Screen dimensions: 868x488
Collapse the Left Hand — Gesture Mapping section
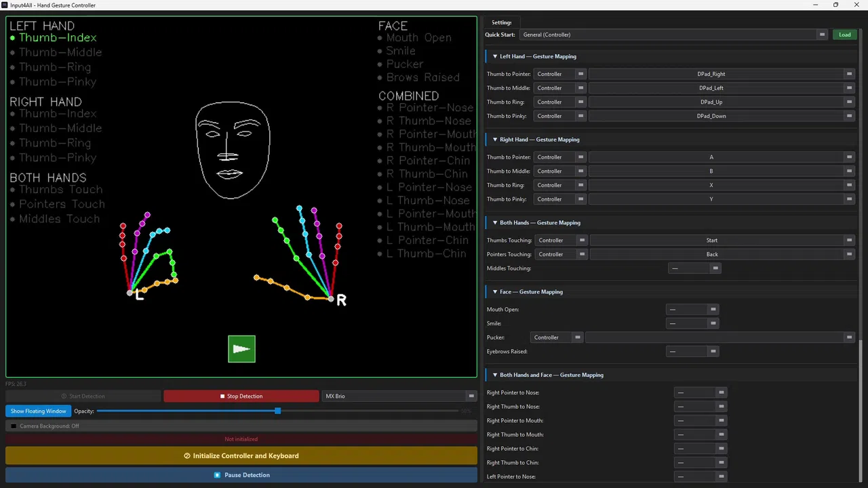pos(495,56)
